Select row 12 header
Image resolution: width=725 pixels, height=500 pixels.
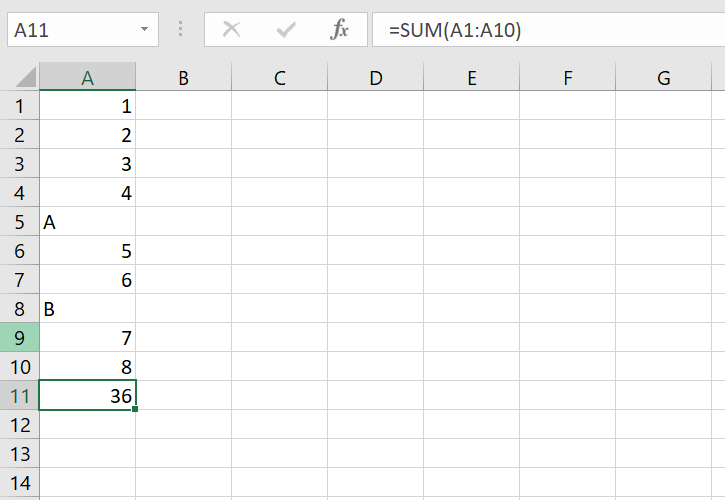19,425
